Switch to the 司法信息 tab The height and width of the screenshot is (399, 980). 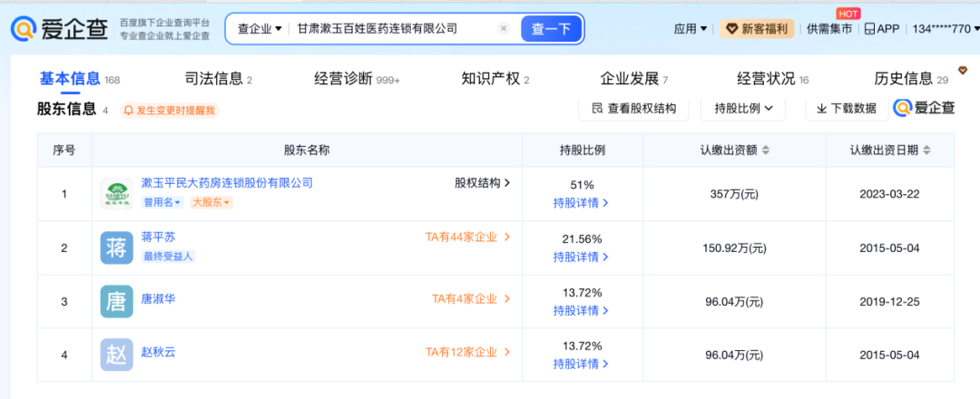tap(218, 79)
